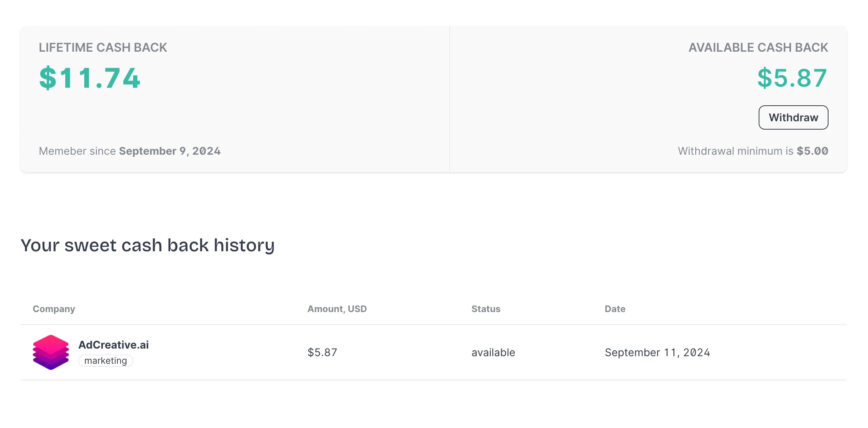Click the LIFETIME CASH BACK heading
868x428 pixels.
103,47
